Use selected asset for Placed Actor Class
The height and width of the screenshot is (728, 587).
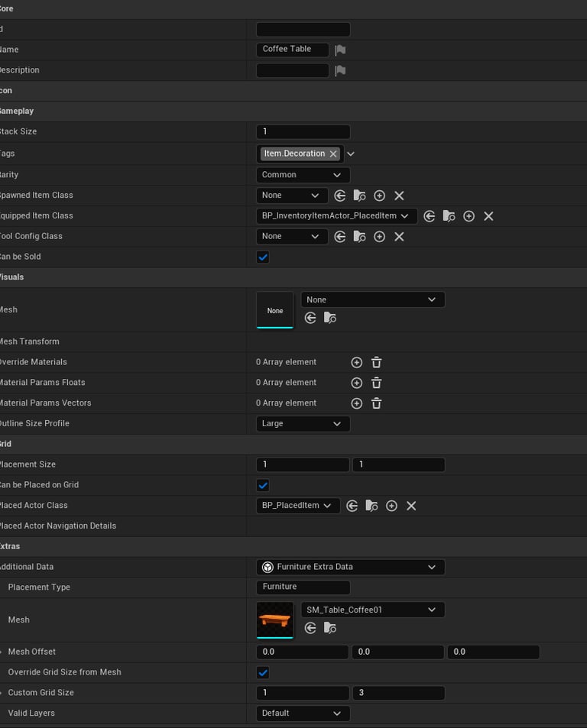point(352,506)
